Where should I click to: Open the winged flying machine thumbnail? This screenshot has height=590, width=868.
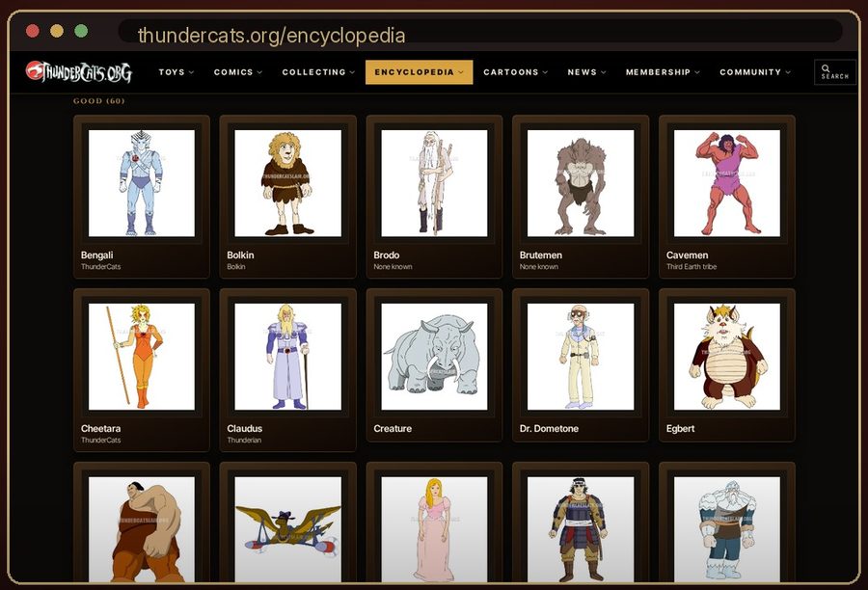(x=287, y=529)
